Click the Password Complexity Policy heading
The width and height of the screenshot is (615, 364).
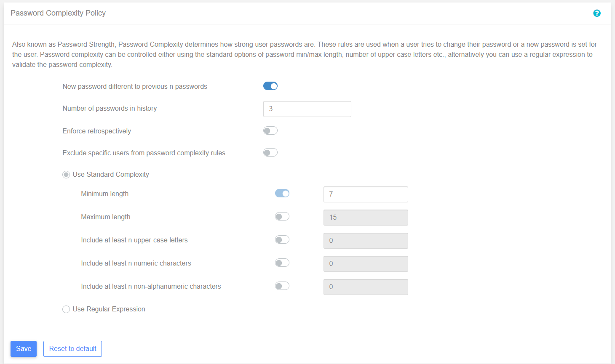pyautogui.click(x=58, y=13)
